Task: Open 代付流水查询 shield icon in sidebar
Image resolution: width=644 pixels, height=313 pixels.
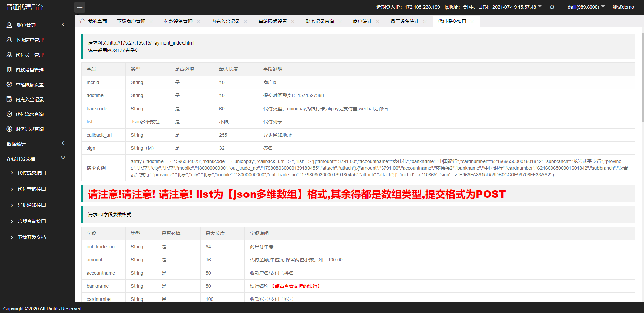Action: coord(9,114)
